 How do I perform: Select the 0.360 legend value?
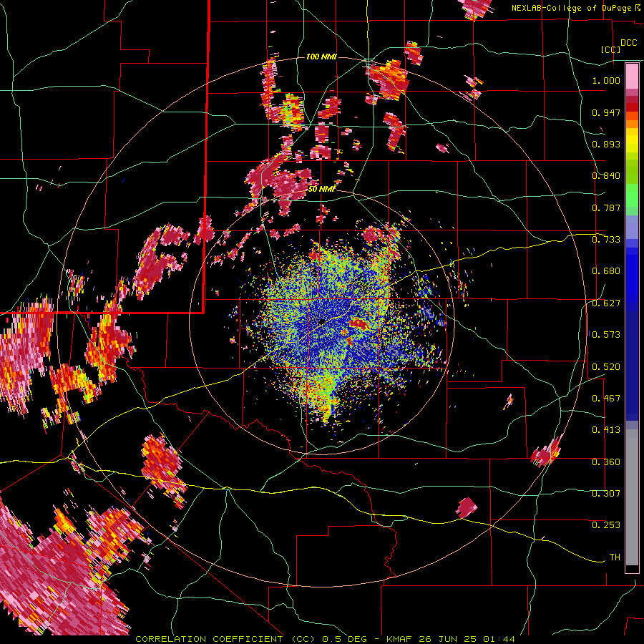(x=606, y=462)
